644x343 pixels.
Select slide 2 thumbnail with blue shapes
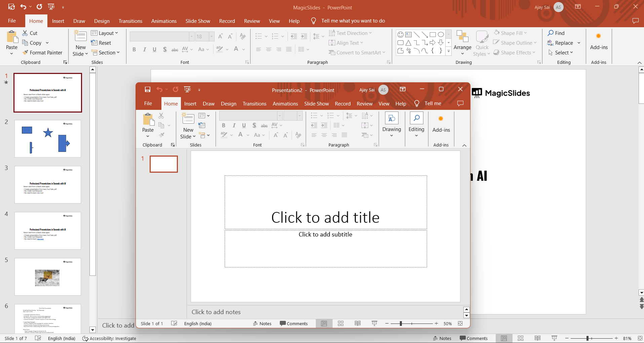48,139
